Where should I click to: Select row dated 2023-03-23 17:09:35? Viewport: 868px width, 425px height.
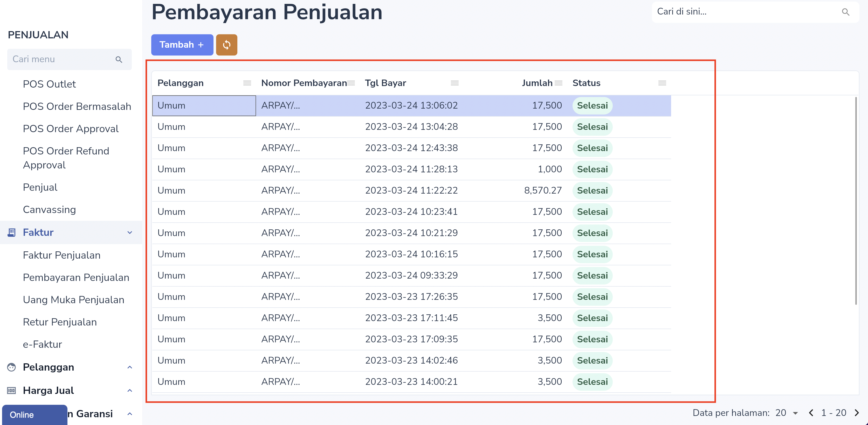411,339
